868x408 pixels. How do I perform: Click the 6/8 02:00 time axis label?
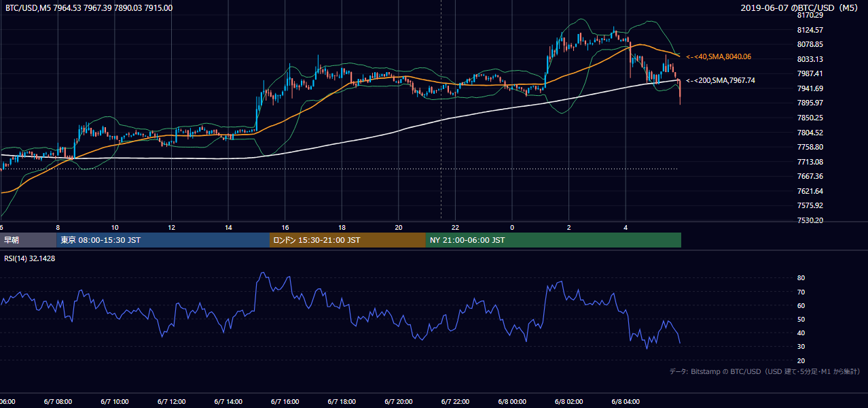click(569, 402)
